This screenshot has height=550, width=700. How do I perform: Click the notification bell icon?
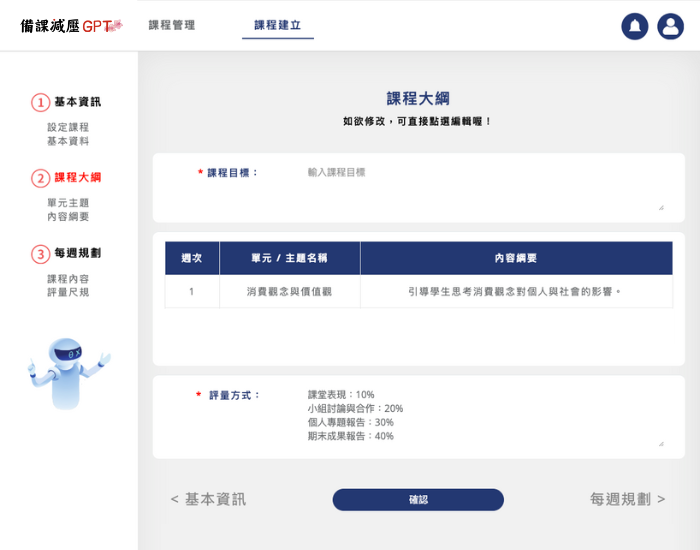click(634, 26)
